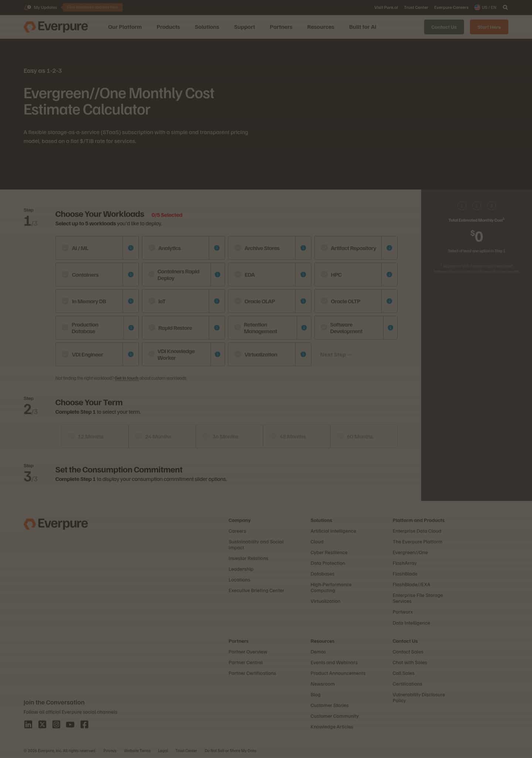Open the Resources menu
This screenshot has width=532, height=758.
point(321,27)
